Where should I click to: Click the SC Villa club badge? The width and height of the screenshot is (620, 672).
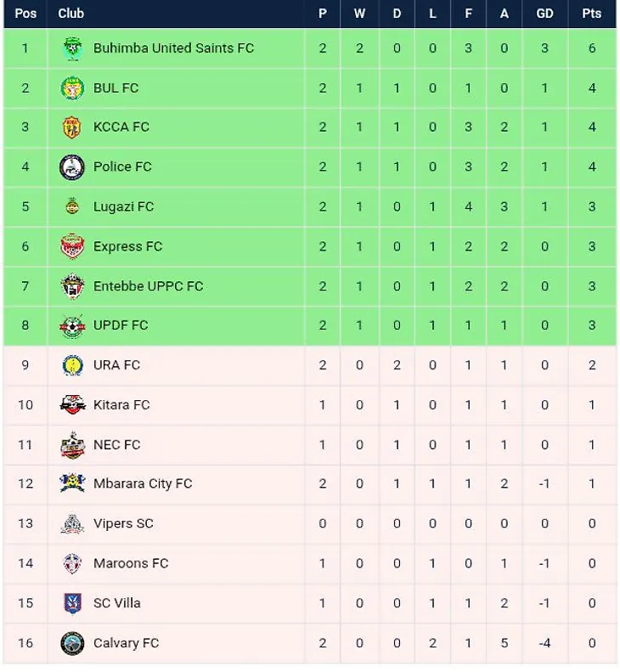click(72, 603)
